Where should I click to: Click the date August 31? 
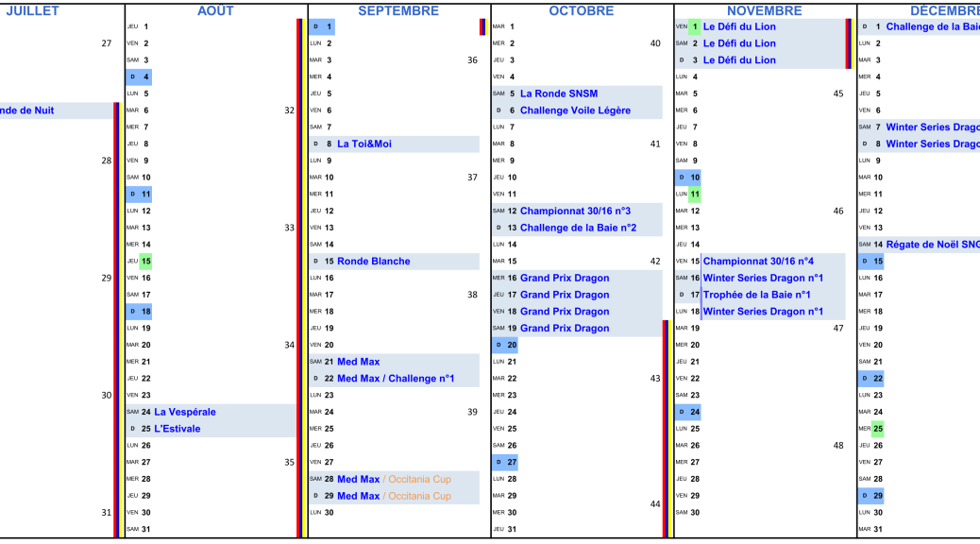[145, 530]
